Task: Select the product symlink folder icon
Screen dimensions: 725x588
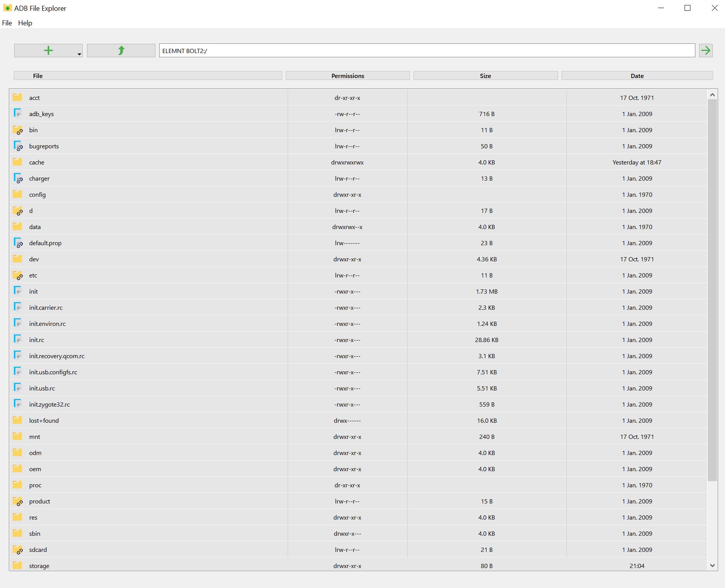Action: [x=18, y=501]
